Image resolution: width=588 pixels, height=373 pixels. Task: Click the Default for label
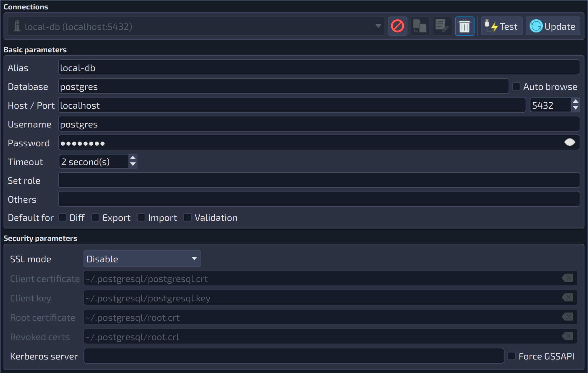[31, 218]
